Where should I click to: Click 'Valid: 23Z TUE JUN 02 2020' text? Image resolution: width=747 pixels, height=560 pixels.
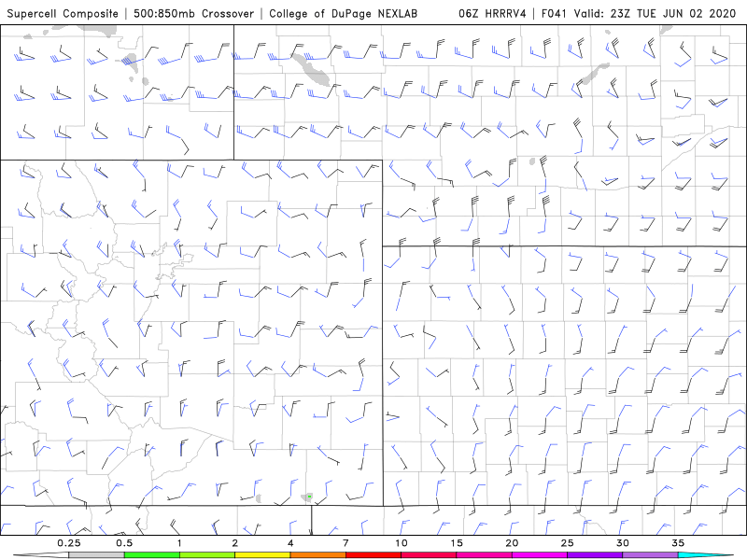pos(655,13)
